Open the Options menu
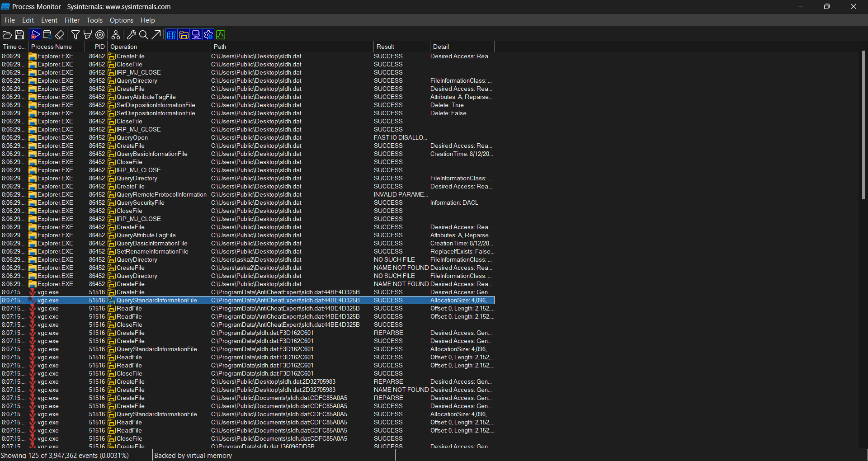This screenshot has width=868, height=461. point(122,20)
